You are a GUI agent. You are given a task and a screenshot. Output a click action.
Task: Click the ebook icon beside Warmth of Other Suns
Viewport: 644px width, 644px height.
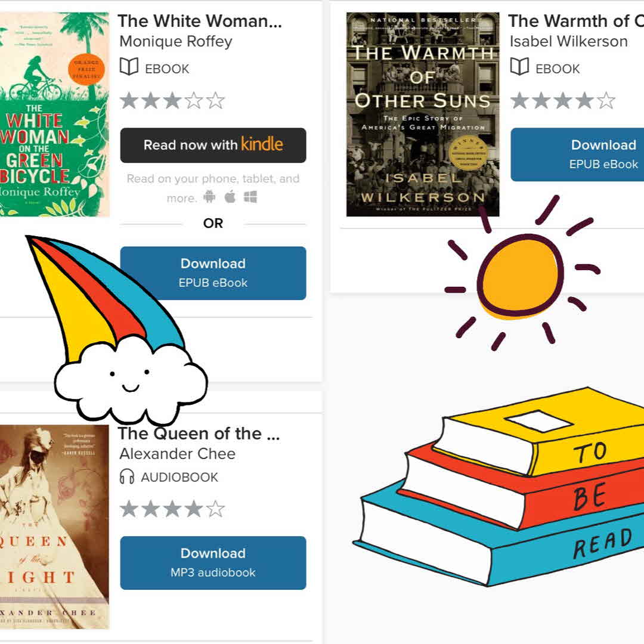click(x=519, y=67)
